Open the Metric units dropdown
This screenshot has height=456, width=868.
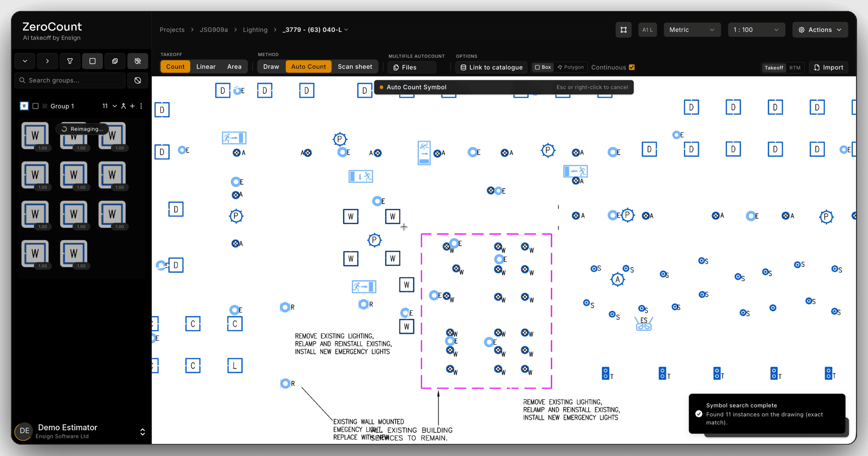point(692,30)
